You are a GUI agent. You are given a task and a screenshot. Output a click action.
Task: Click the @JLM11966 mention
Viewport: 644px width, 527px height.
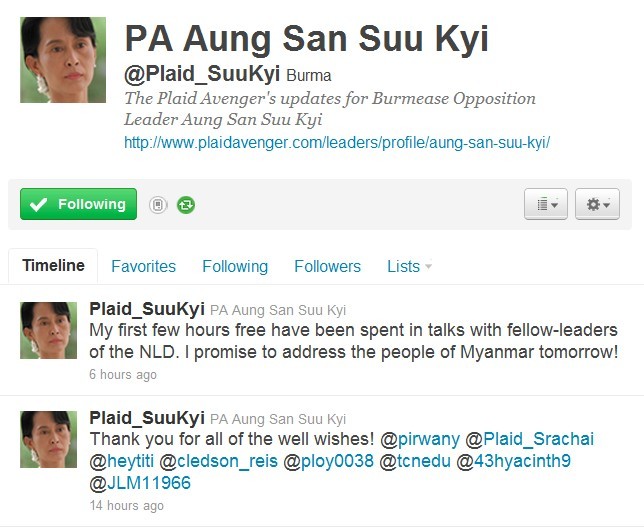(x=140, y=483)
